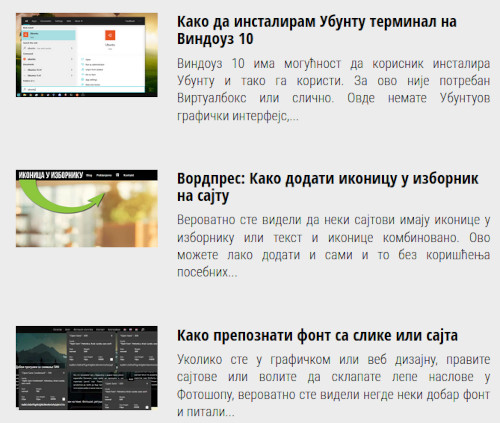Click 'посебних...' truncated excerpt ending
Image resolution: width=500 pixels, height=423 pixels.
tap(207, 272)
